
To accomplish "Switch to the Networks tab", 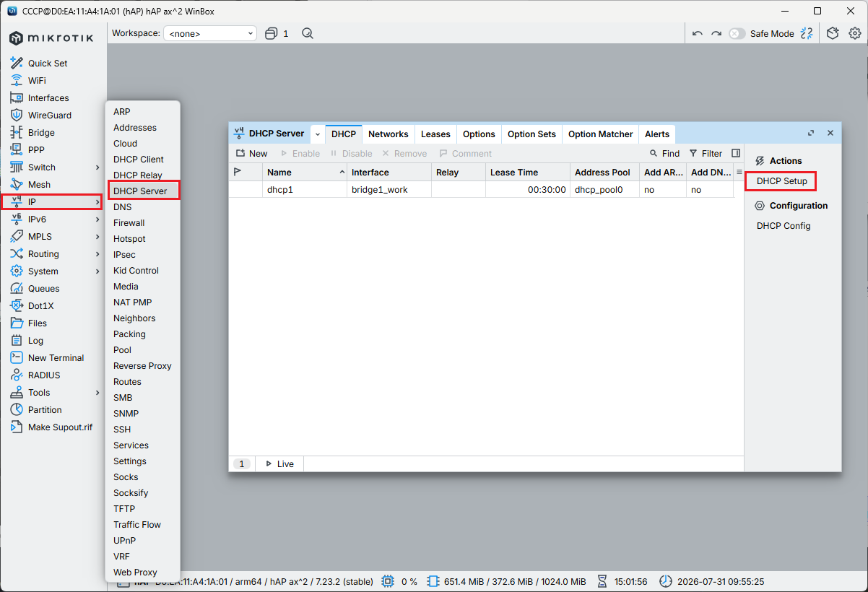I will click(389, 134).
